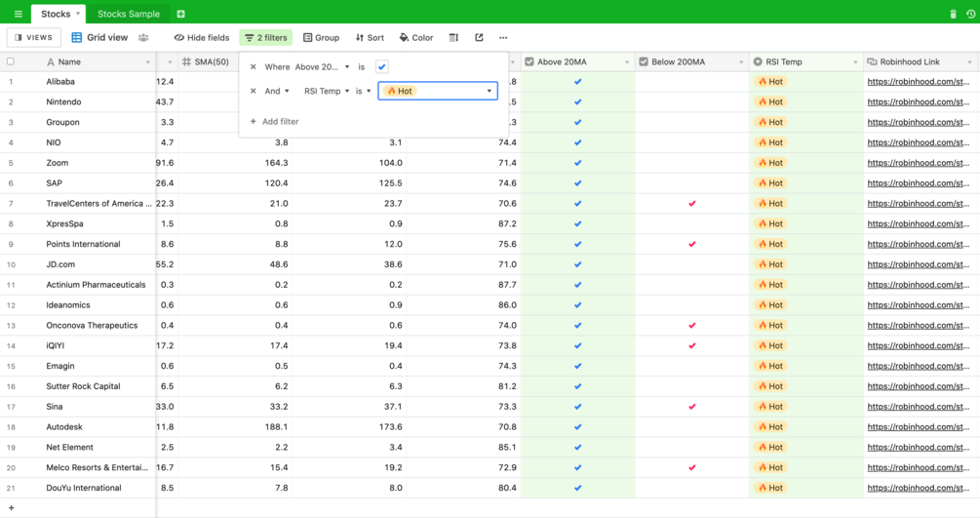
Task: Open Robinhood link for Autodesk
Action: (x=919, y=426)
